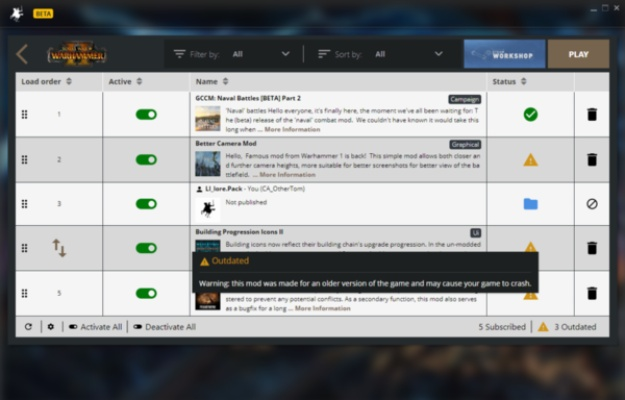Sort by the Load order column arrows
This screenshot has width=625, height=400.
(69, 81)
